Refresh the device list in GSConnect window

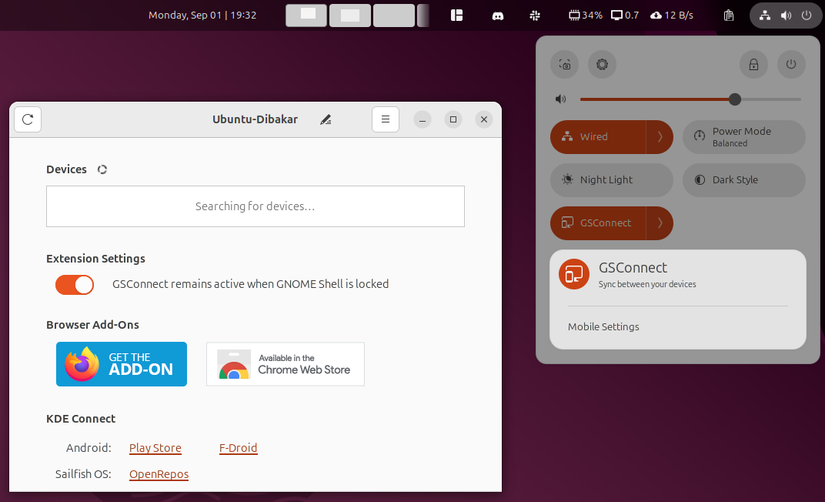28,119
